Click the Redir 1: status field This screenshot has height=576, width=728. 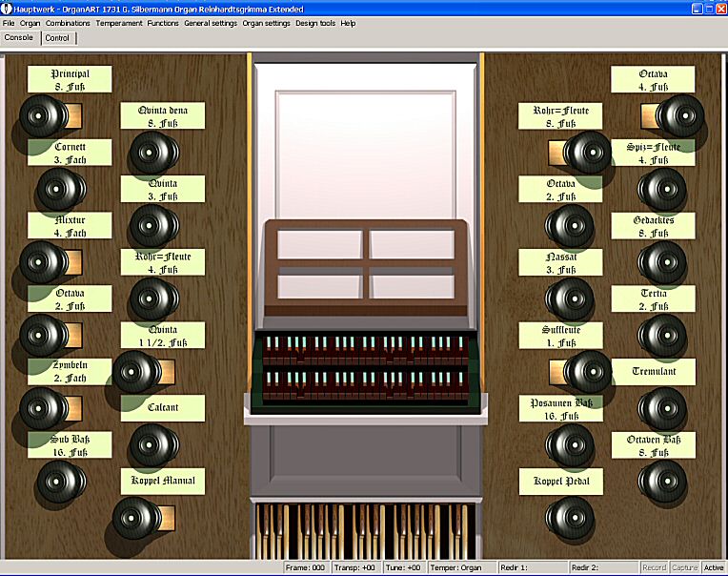click(x=533, y=567)
